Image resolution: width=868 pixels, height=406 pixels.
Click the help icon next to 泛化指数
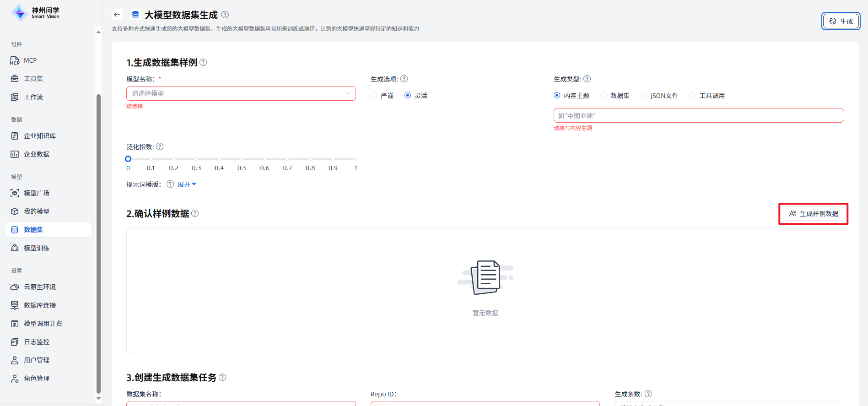[x=160, y=146]
